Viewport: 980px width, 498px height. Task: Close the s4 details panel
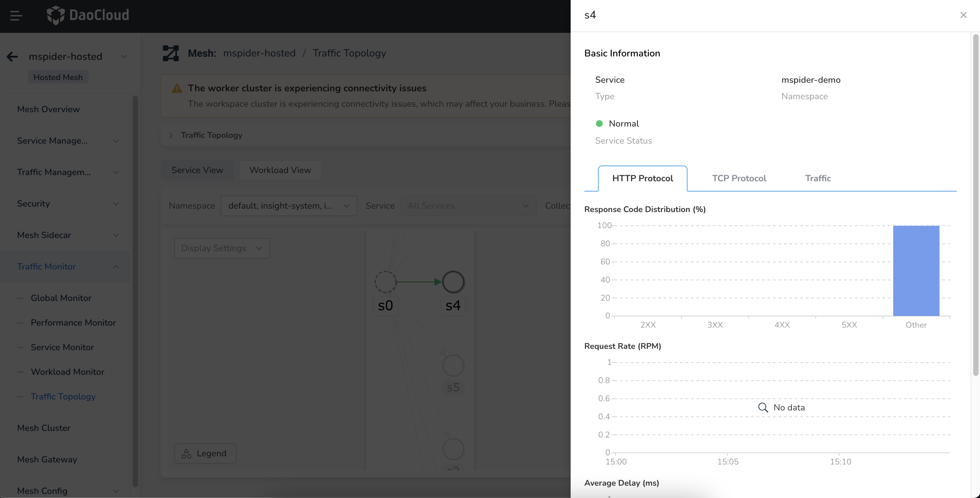tap(963, 15)
